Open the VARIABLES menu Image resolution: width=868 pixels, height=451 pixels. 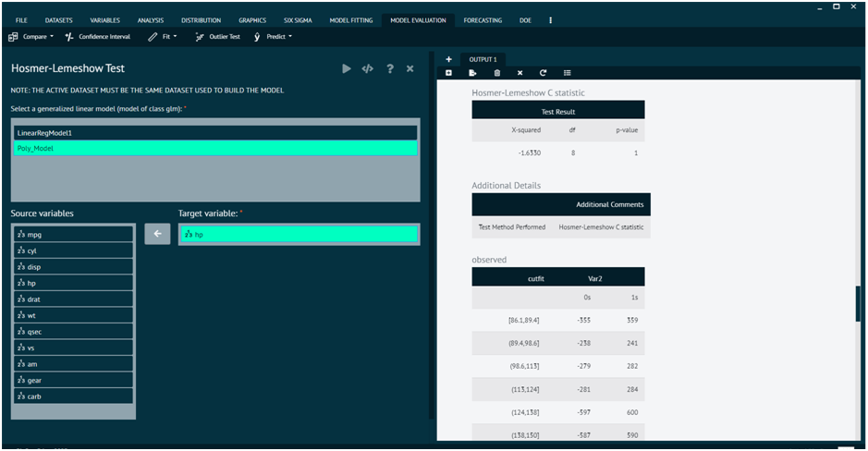105,20
